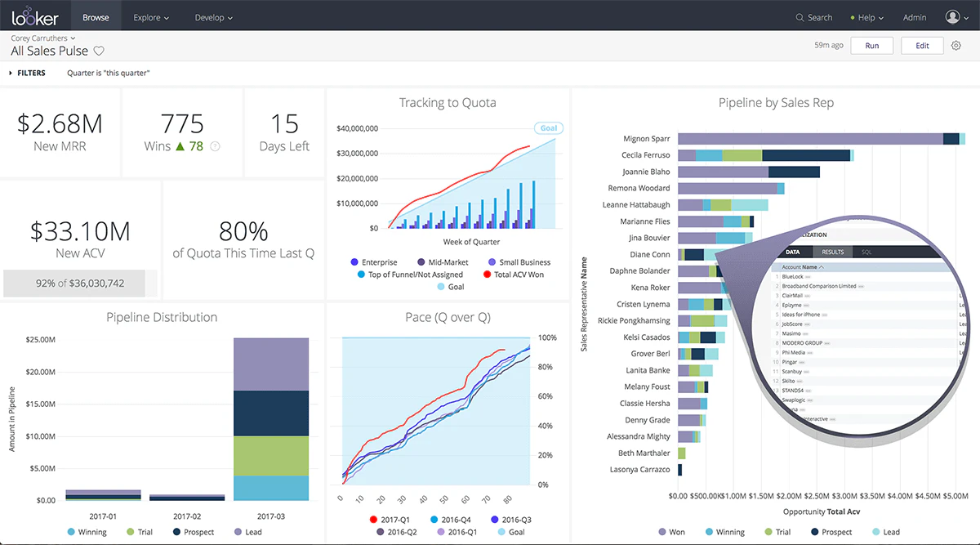Toggle Won series in Pipeline legend
This screenshot has height=545, width=980.
[x=672, y=532]
